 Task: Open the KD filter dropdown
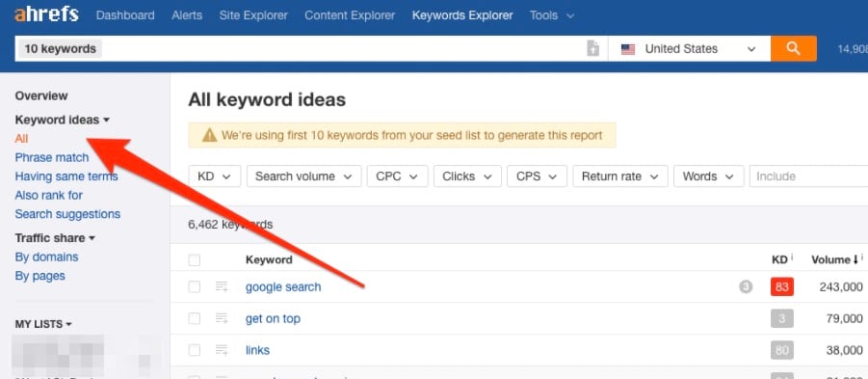(214, 176)
